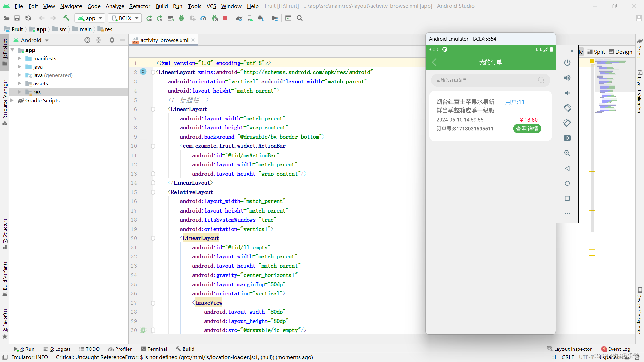Open the Refactor menu
The image size is (644, 362).
(140, 6)
